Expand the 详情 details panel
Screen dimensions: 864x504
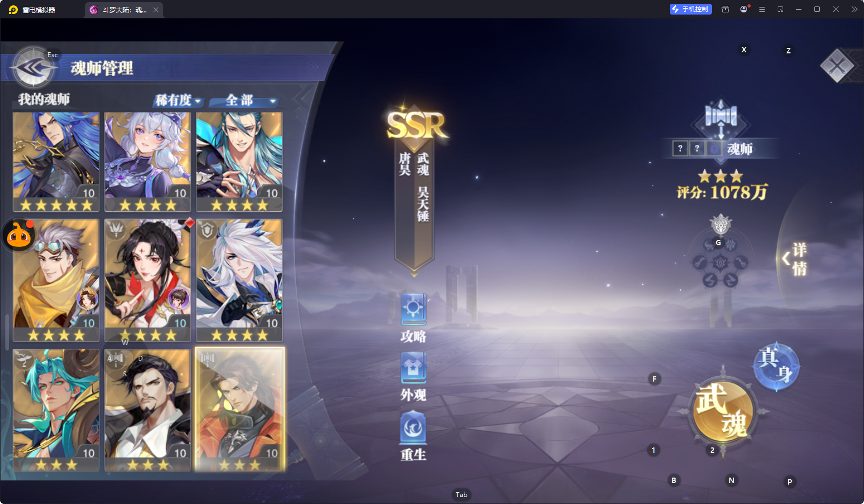tap(794, 259)
